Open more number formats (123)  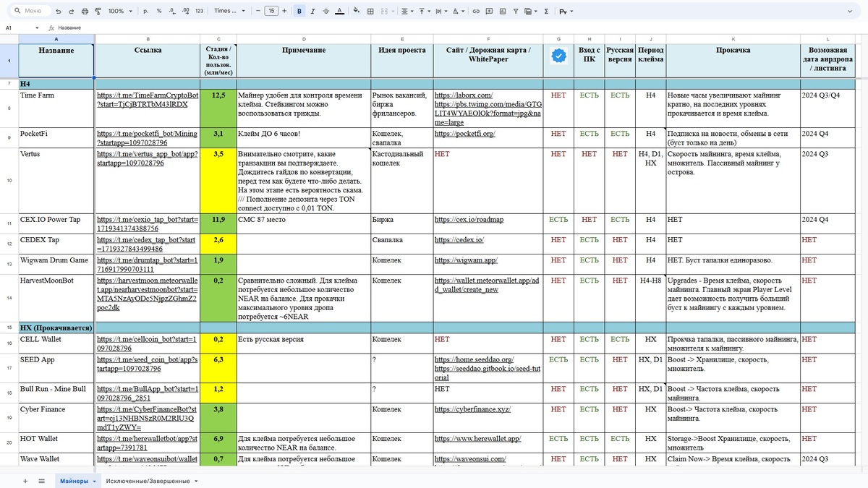[199, 11]
